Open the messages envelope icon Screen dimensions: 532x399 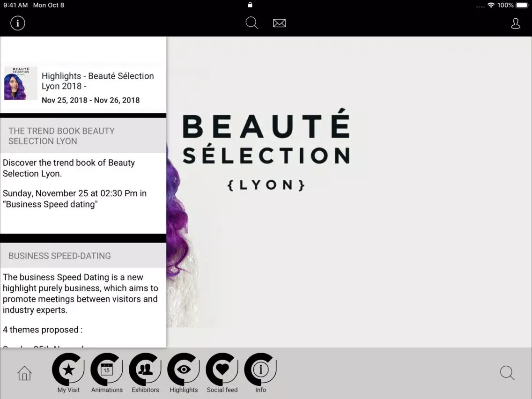pyautogui.click(x=280, y=22)
